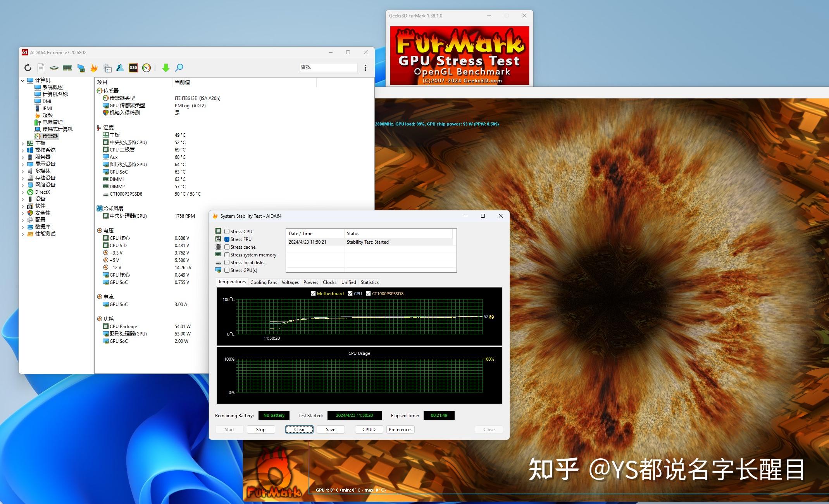Click the CPUID button in Stability Test
Screen dimensions: 829x504
pyautogui.click(x=368, y=430)
